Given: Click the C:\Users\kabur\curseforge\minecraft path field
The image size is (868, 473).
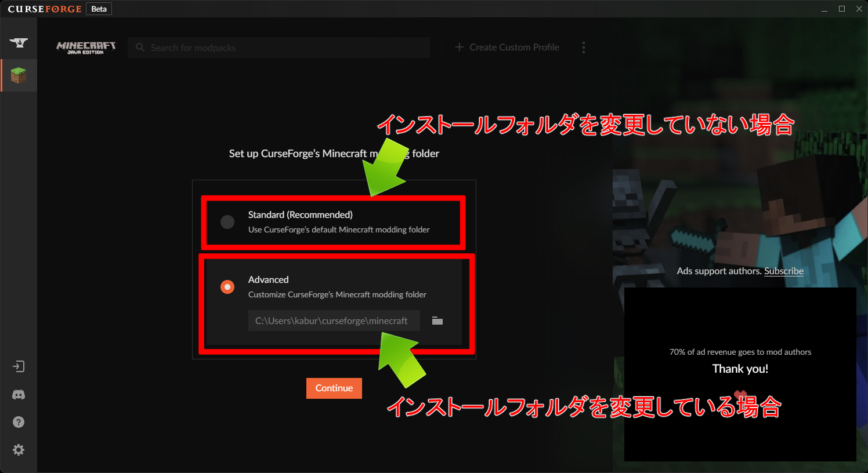Looking at the screenshot, I should (334, 321).
